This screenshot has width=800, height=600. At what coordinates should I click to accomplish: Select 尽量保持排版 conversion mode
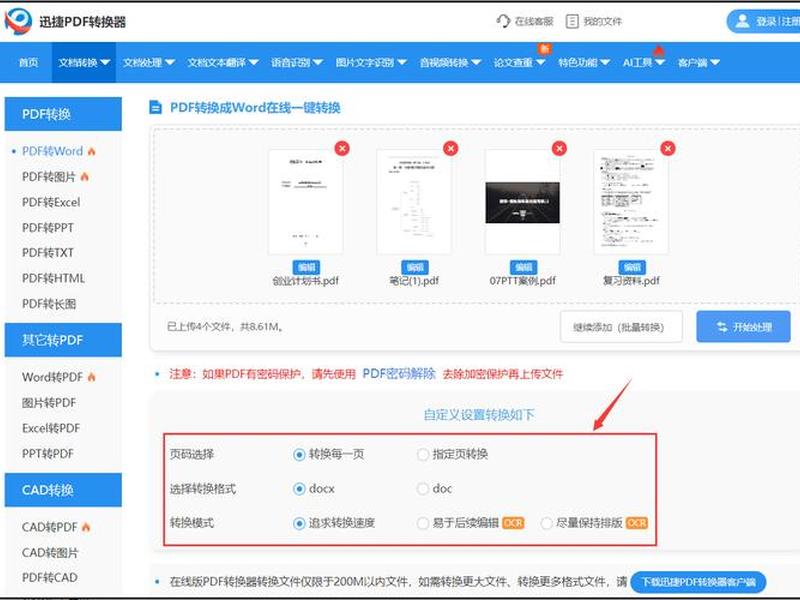pyautogui.click(x=546, y=523)
